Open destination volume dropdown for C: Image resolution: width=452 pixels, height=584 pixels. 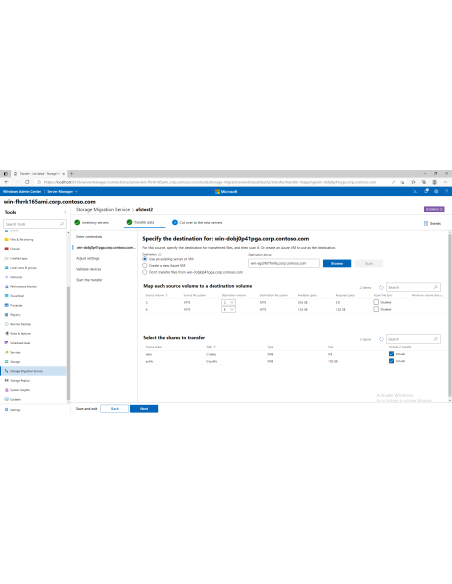[228, 302]
